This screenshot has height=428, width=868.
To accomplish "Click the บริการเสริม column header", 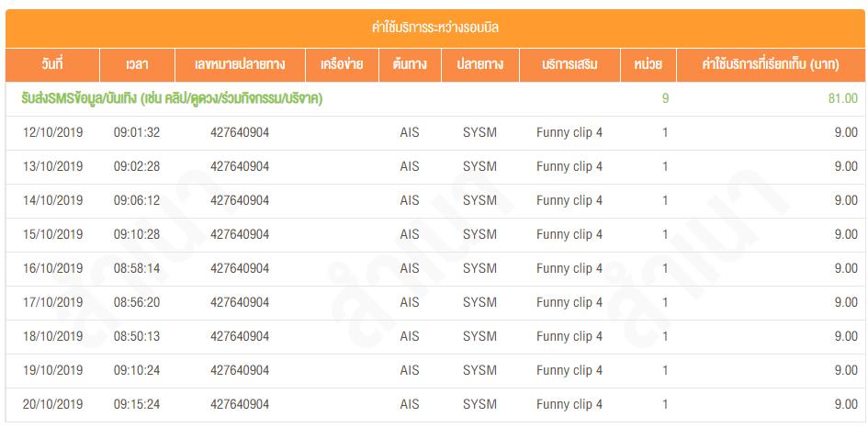I will [x=569, y=65].
